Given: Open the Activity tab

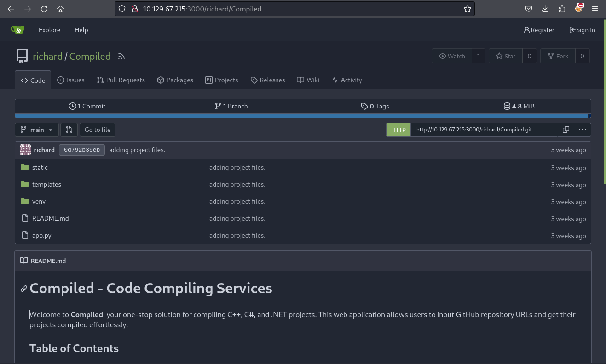Looking at the screenshot, I should (346, 80).
